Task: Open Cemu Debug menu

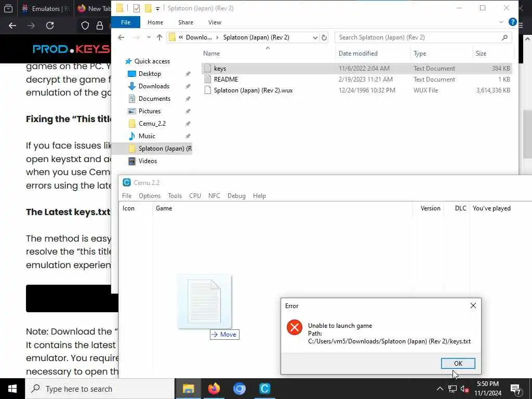Action: point(236,196)
